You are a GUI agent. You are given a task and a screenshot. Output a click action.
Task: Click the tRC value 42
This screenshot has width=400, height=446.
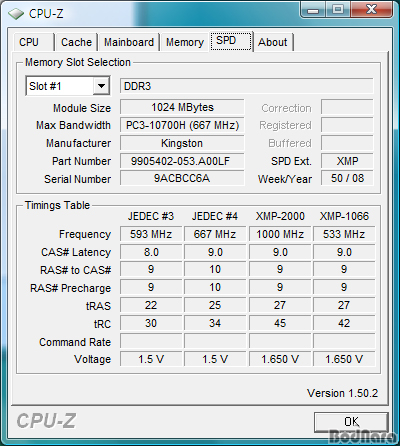344,323
